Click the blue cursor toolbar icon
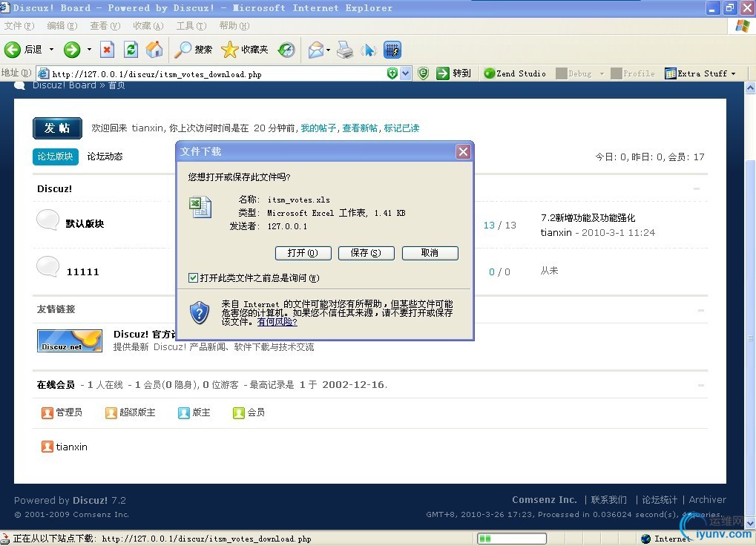 point(369,50)
